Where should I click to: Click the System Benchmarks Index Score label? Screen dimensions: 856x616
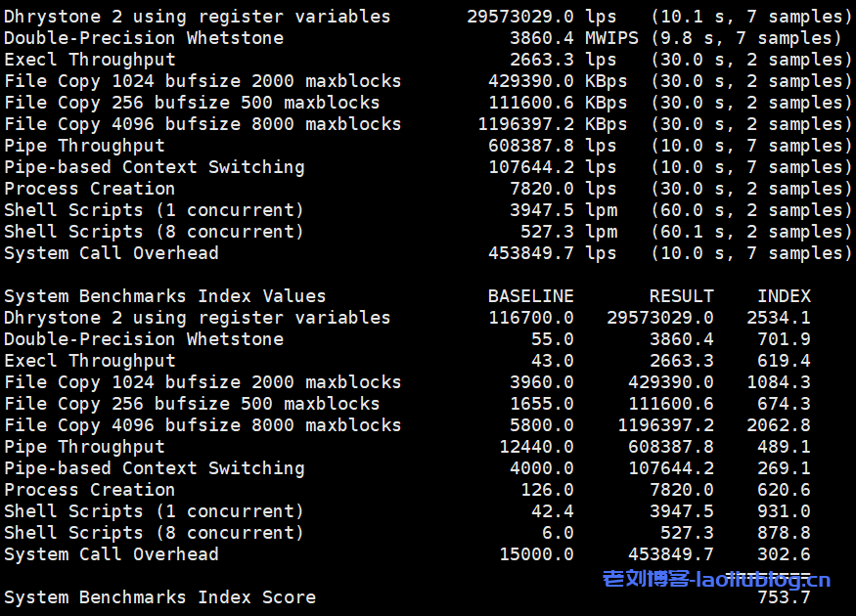[159, 597]
